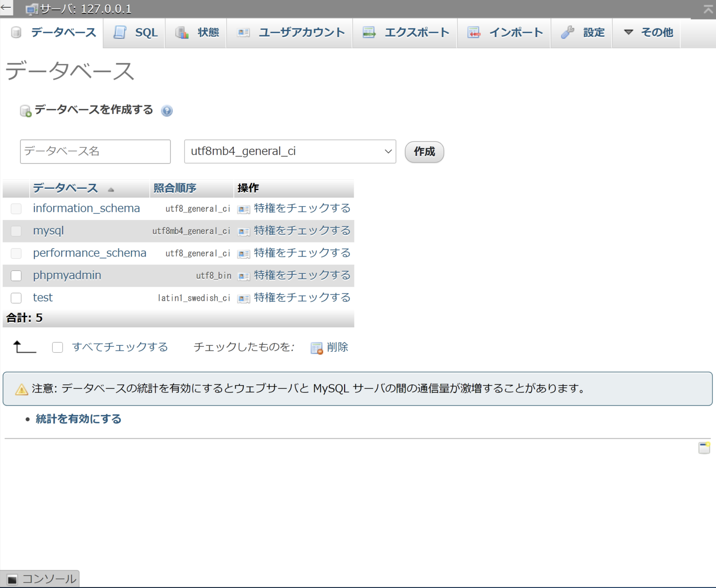Click the select-all up-arrow icon below table

(25, 347)
